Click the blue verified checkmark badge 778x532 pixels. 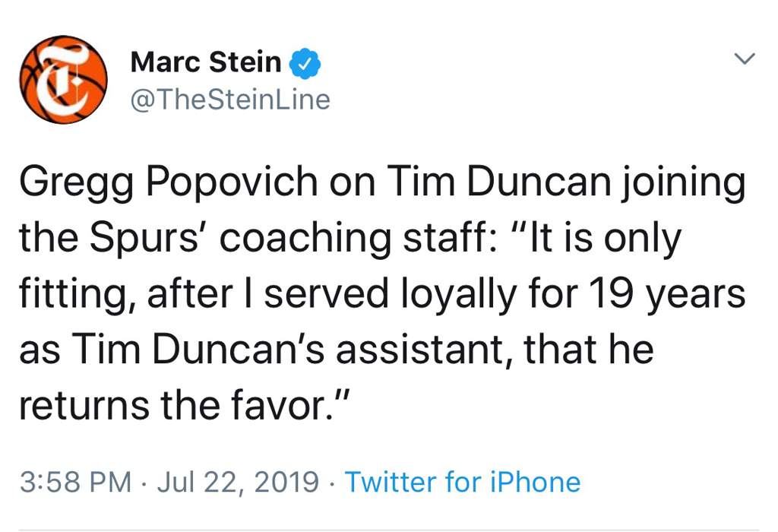tap(305, 64)
